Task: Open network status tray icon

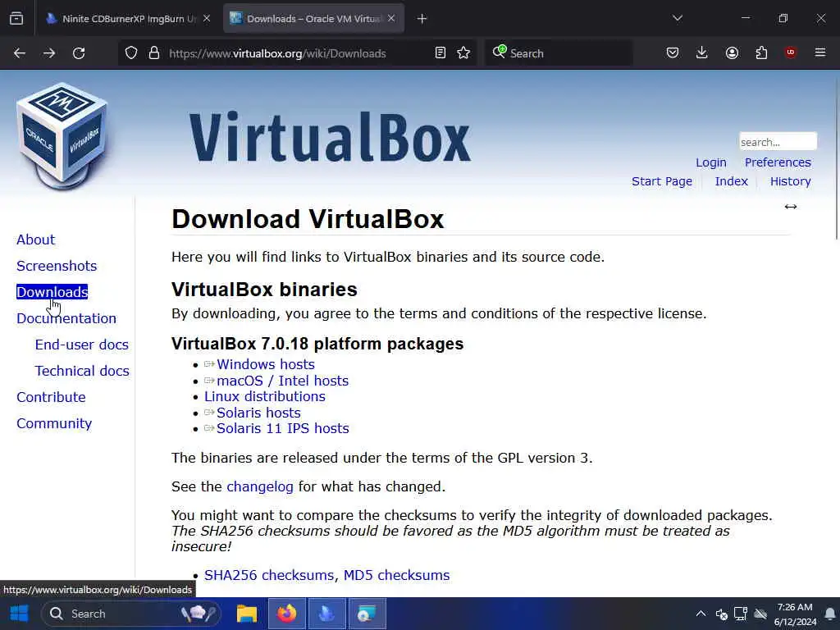Action: point(741,614)
